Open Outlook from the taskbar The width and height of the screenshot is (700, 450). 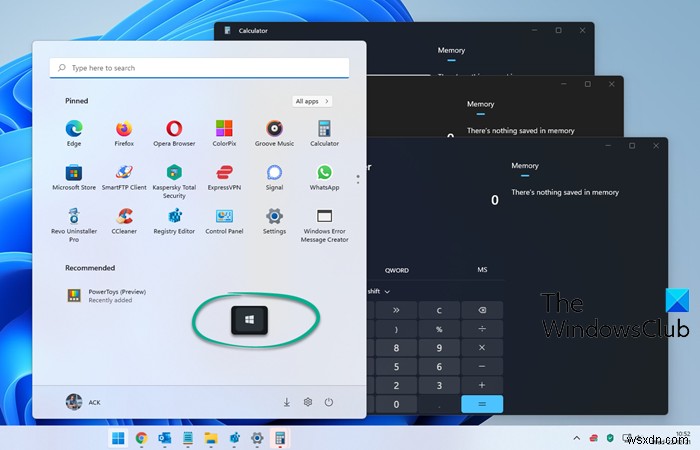point(165,438)
